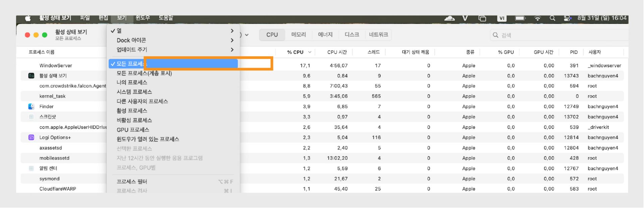Choose 나의 프로세스 filter in the menu
The width and height of the screenshot is (644, 208).
pos(132,82)
